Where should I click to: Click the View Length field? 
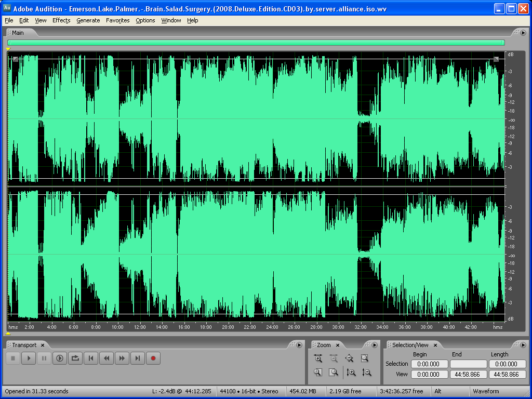tap(507, 374)
